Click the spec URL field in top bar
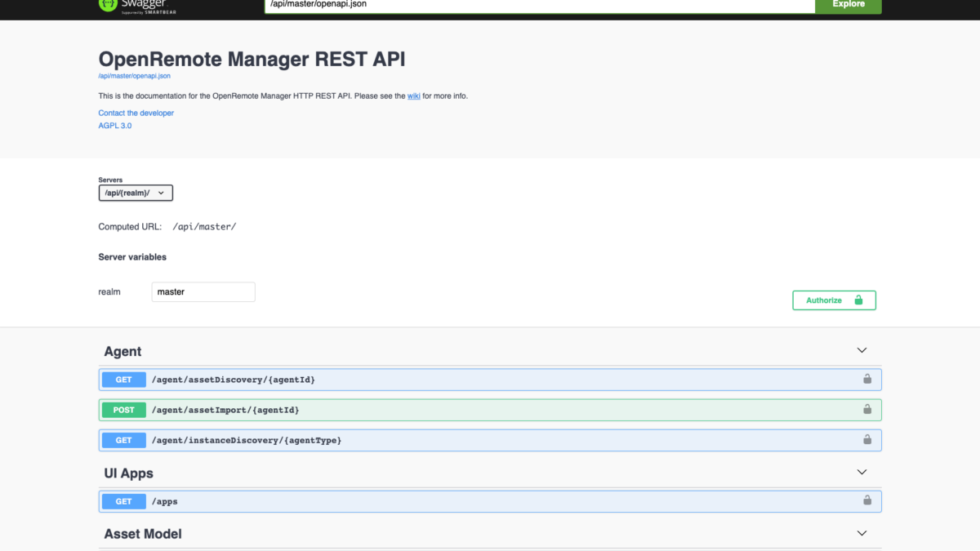980x551 pixels. [x=540, y=5]
